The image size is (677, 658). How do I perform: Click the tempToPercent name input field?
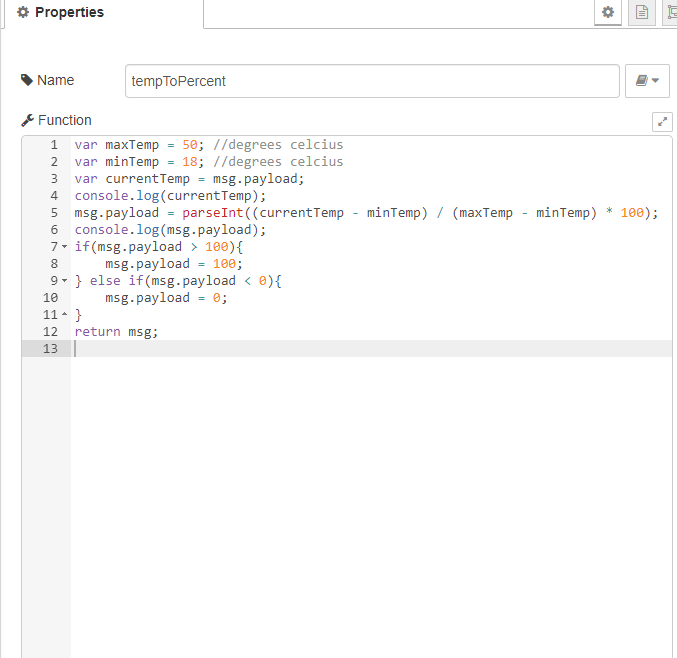(x=372, y=81)
